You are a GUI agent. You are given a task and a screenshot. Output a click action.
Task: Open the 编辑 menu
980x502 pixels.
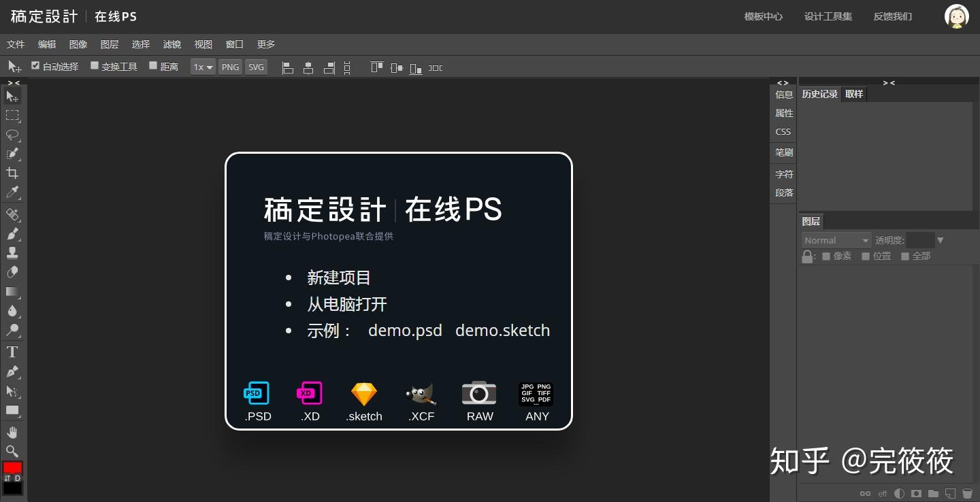(x=47, y=44)
